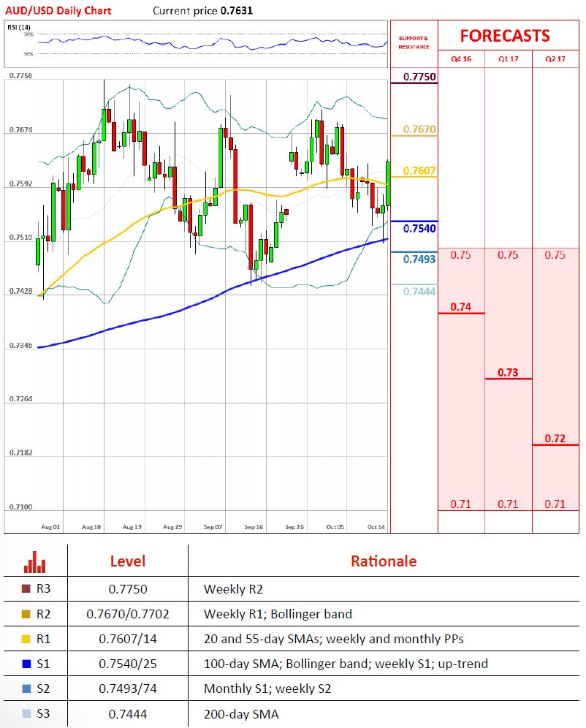The width and height of the screenshot is (586, 728).
Task: Select the 200-day SMA rationale row
Action: (x=240, y=714)
